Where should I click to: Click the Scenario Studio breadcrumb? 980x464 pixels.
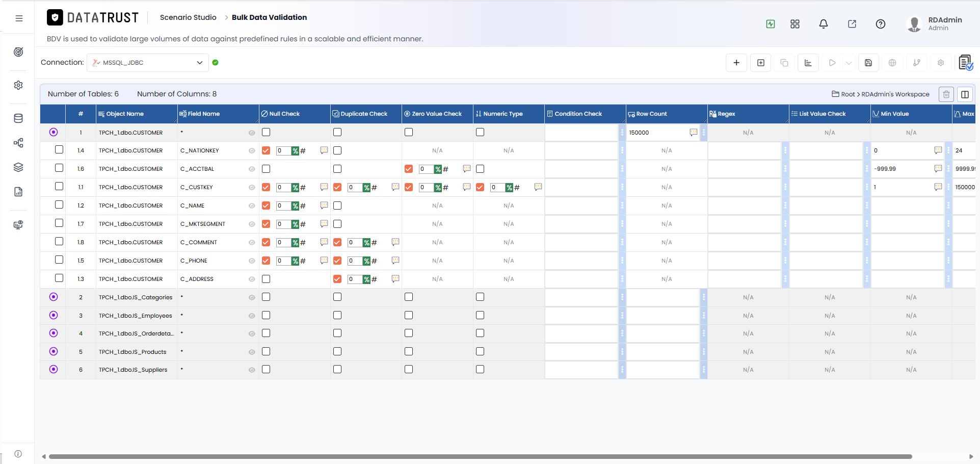coord(188,17)
